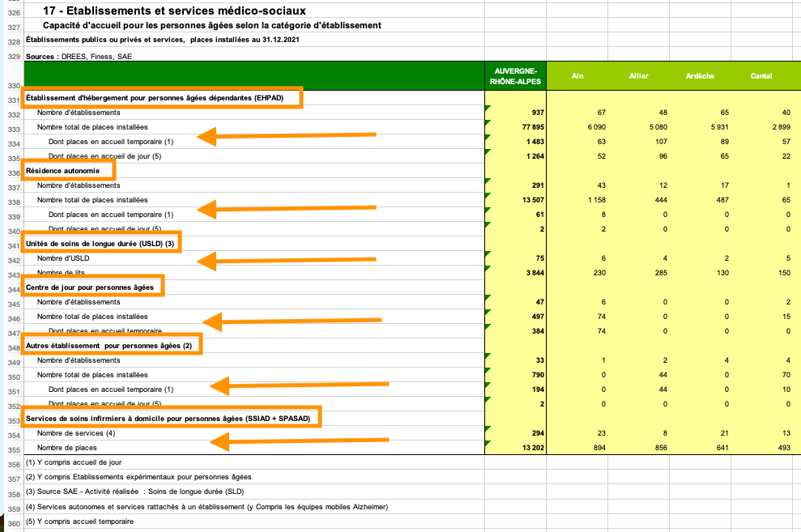The width and height of the screenshot is (801, 532).
Task: Click the Ain column header cell
Action: point(577,75)
